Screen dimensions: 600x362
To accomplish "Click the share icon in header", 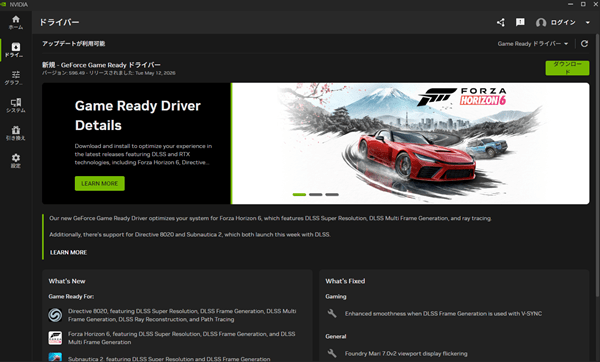I will pyautogui.click(x=501, y=23).
